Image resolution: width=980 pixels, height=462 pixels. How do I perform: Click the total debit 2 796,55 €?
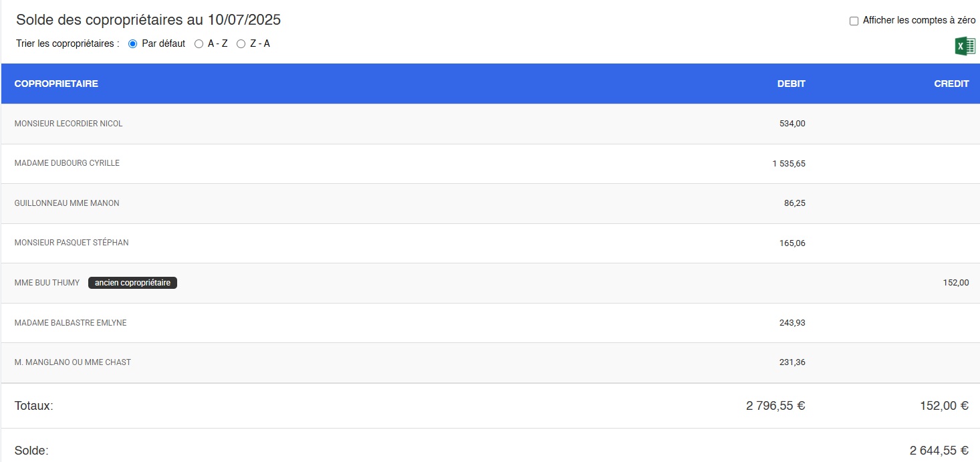click(x=775, y=405)
